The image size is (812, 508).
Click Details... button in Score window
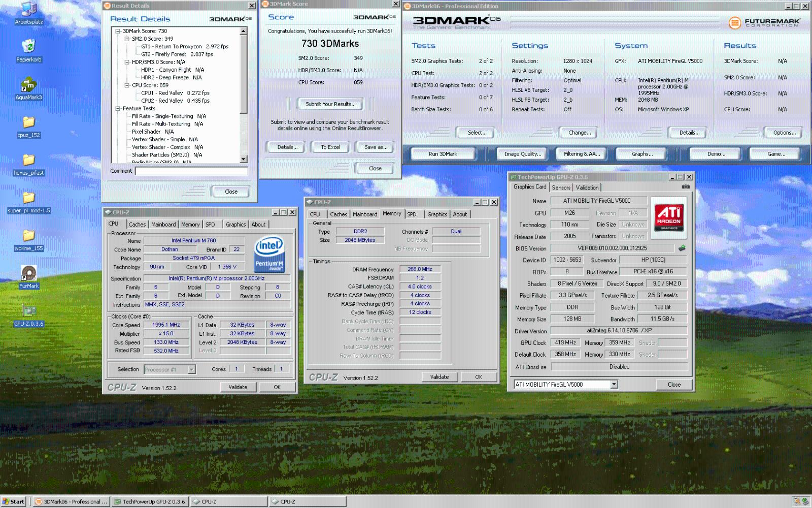286,147
